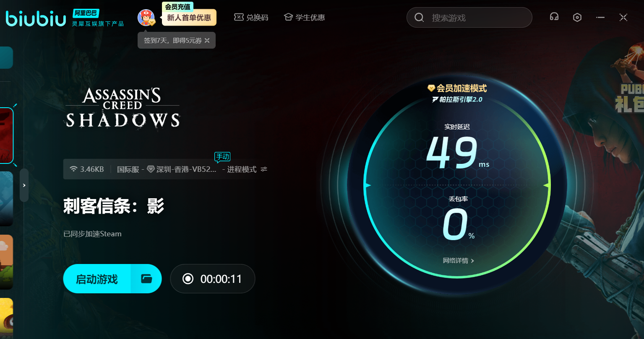Viewport: 644px width, 339px height.
Task: Dismiss the 签到7天 check-in tooltip
Action: (x=207, y=40)
